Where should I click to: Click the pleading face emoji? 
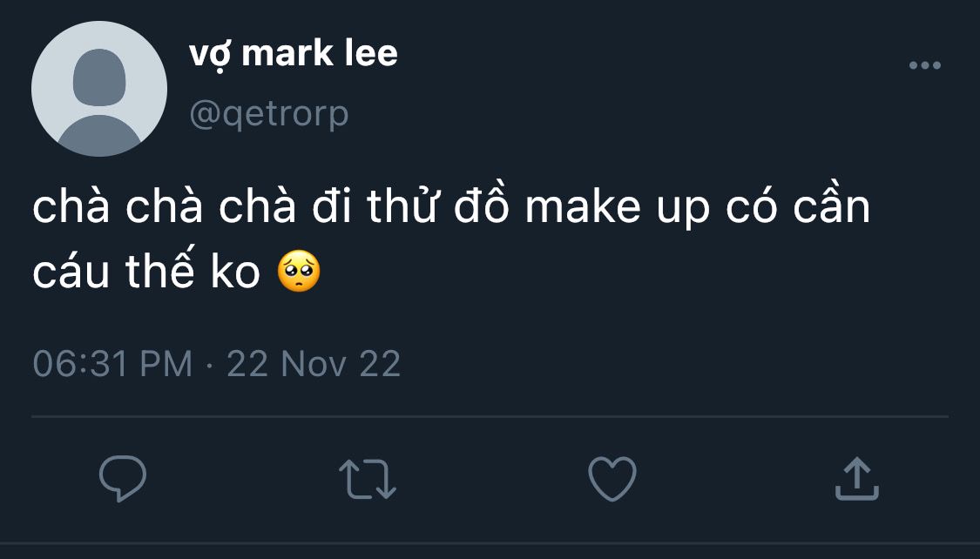click(299, 273)
